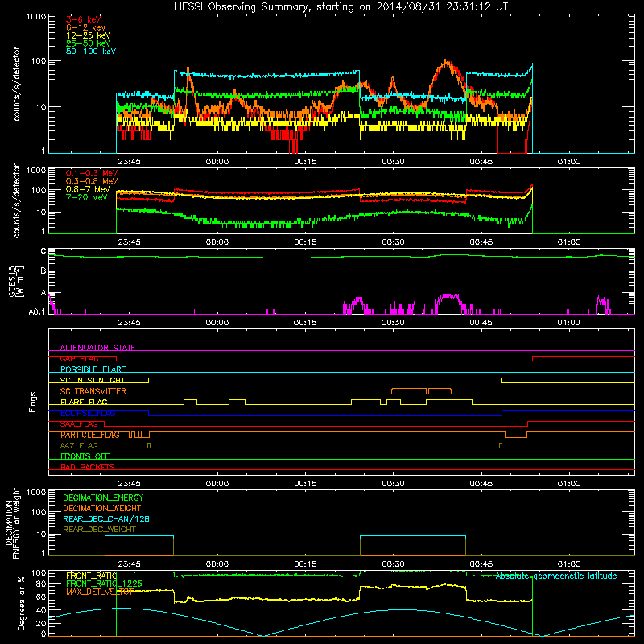Click the SAA_FLAG label
This screenshot has width=644, height=644.
pyautogui.click(x=79, y=424)
